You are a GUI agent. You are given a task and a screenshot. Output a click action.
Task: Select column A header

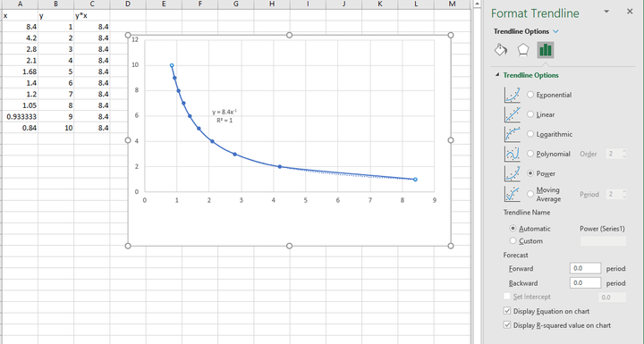point(20,4)
